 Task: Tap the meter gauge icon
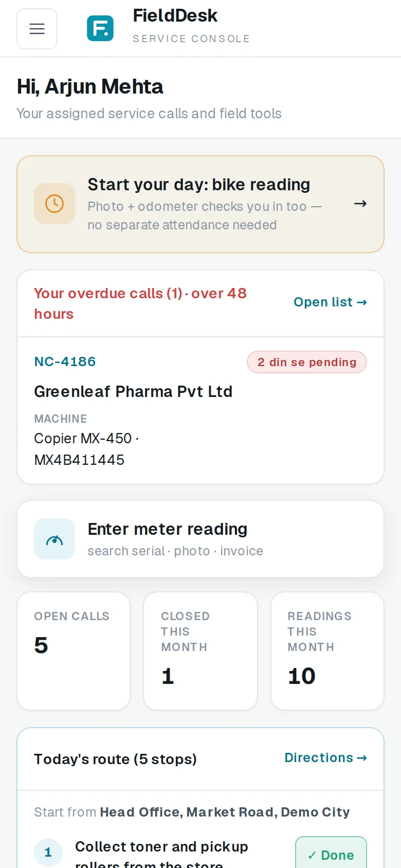(54, 539)
